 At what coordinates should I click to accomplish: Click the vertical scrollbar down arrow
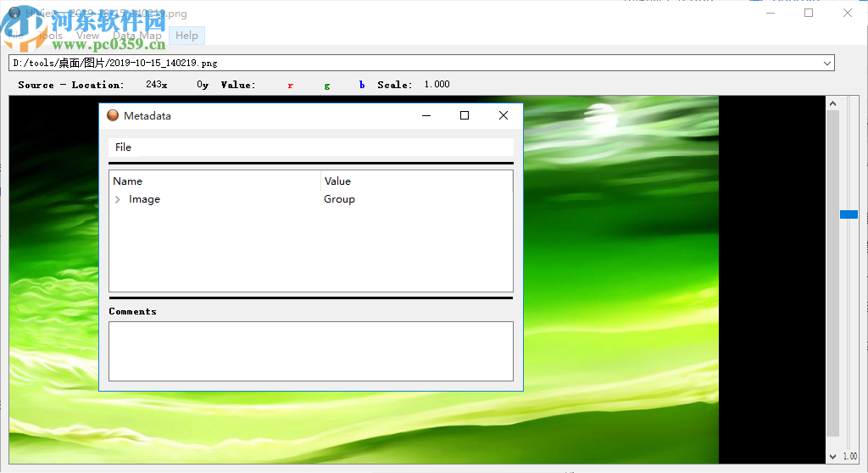[x=832, y=456]
